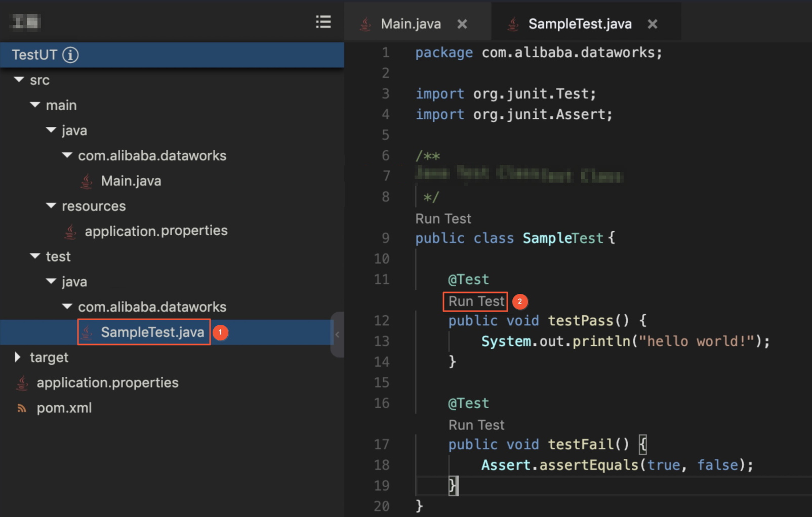The width and height of the screenshot is (812, 517).
Task: Collapse the src folder
Action: (x=19, y=80)
